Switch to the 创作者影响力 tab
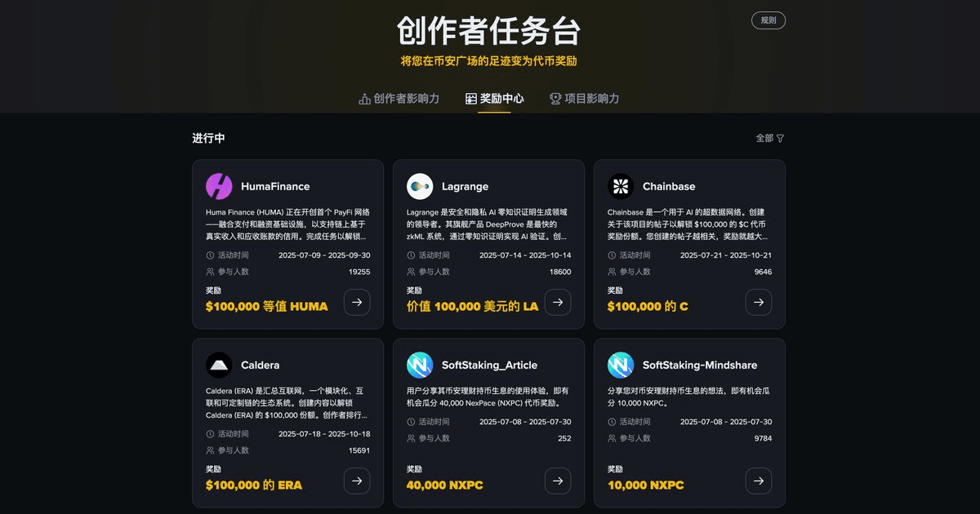The image size is (980, 514). tap(399, 99)
